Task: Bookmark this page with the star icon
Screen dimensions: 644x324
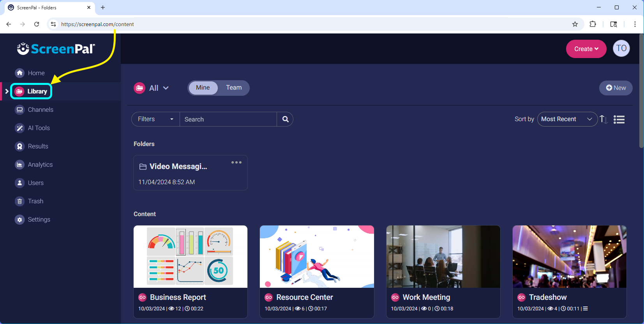Action: point(575,24)
